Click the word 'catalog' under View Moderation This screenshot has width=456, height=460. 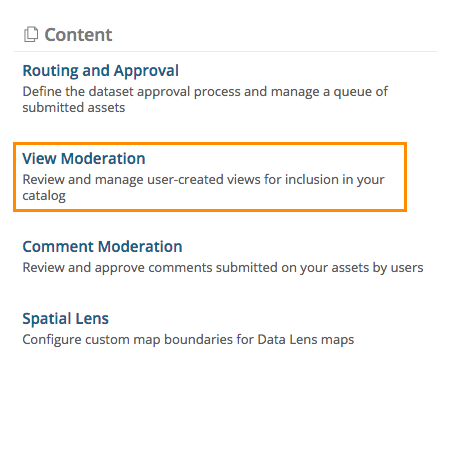44,196
